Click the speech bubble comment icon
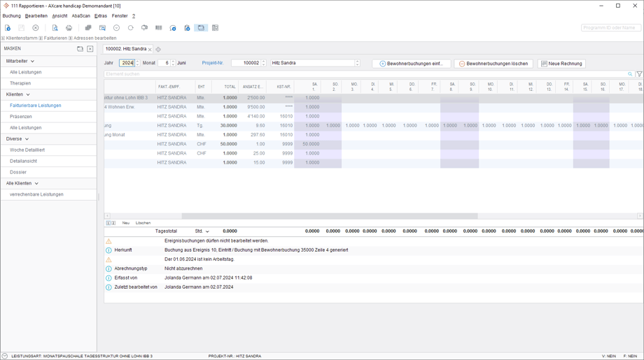Viewport: 644px width, 360px height. [x=145, y=28]
